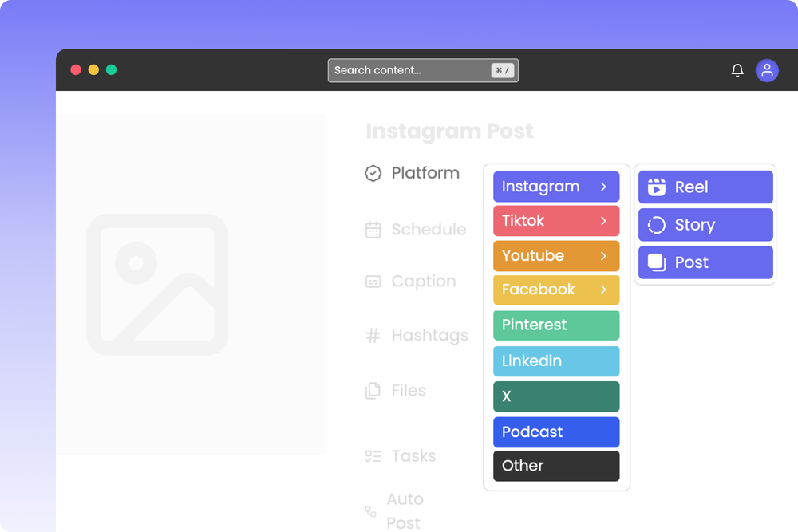Select Youtube platform option
Viewport: 798px width, 532px height.
(x=556, y=256)
